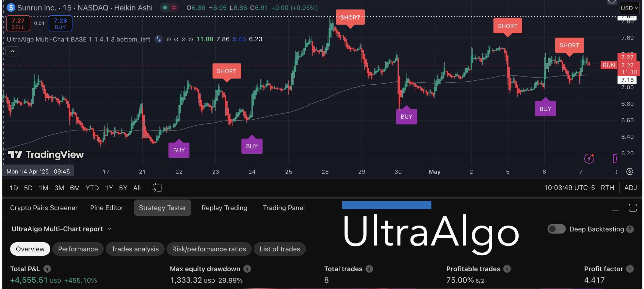Open the Replay Trading tab

click(224, 208)
